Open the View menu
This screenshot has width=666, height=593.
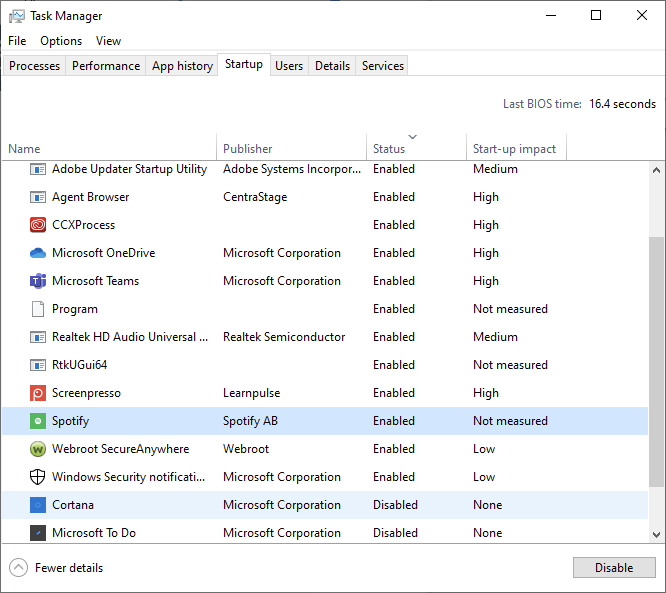[108, 41]
